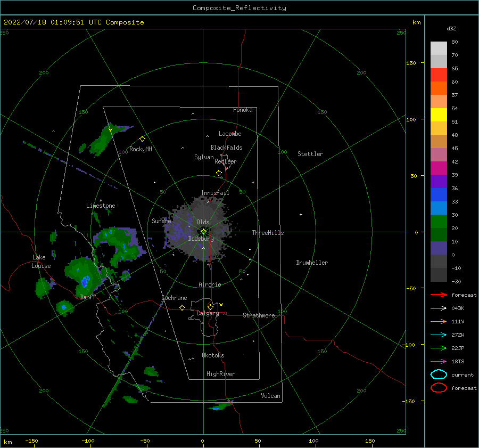
Task: Select the asterisk marker east of Innisfail
Action: tap(253, 183)
